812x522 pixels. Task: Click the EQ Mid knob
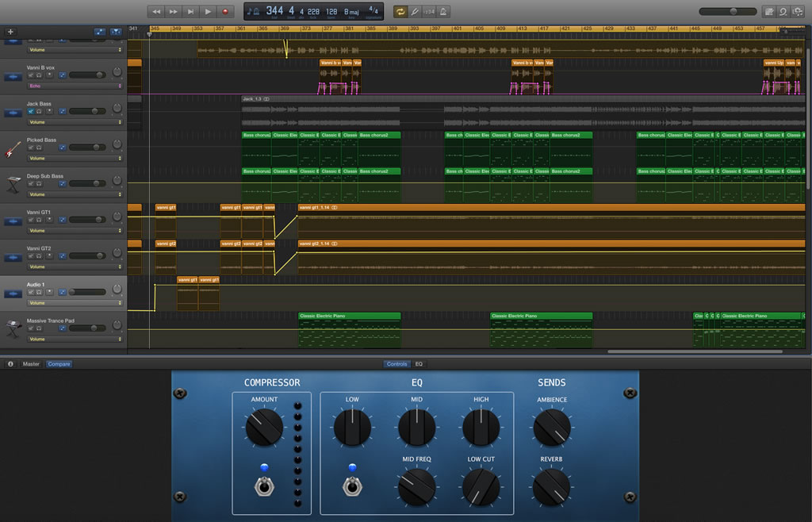[x=417, y=428]
